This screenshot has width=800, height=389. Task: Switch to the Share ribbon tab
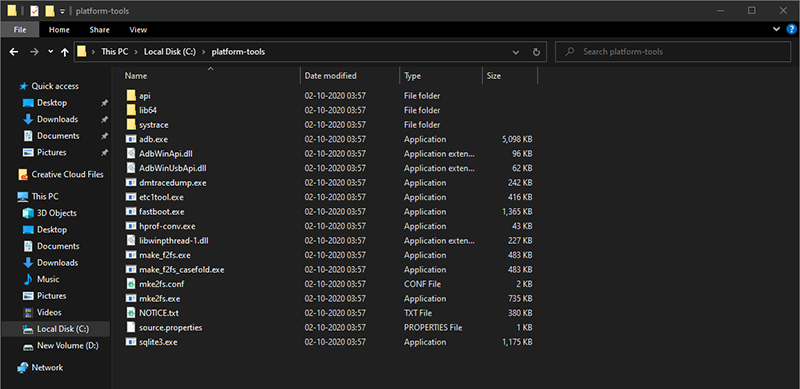(99, 30)
